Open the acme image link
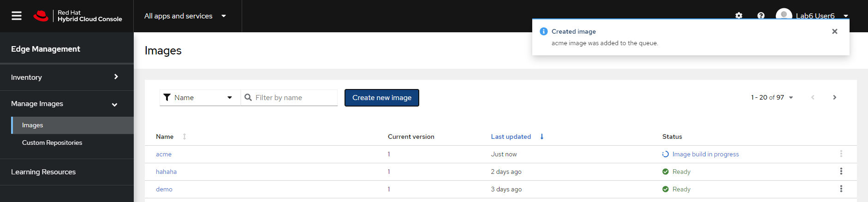 tap(164, 154)
